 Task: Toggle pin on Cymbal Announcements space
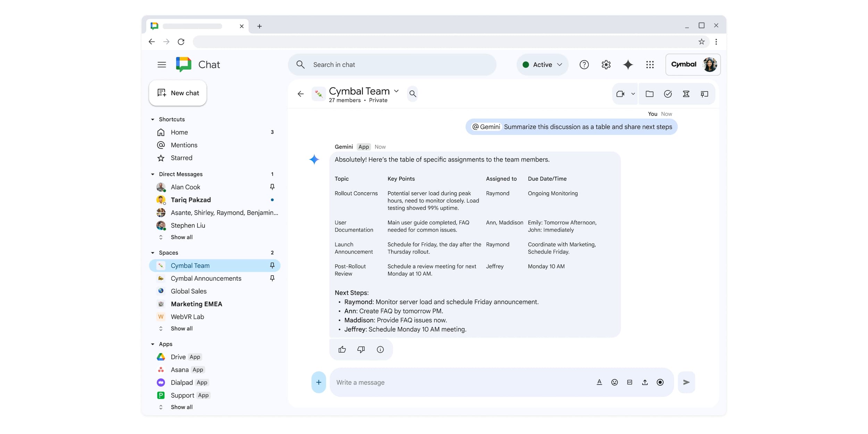pyautogui.click(x=272, y=278)
